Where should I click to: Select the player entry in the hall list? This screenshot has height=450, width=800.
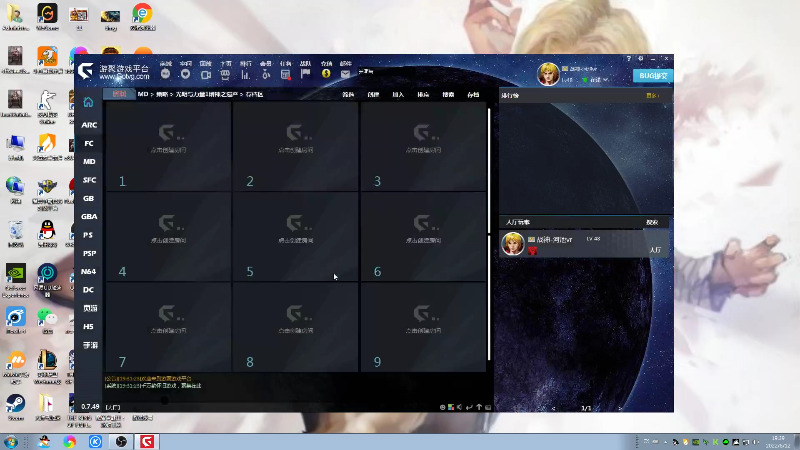tap(584, 244)
